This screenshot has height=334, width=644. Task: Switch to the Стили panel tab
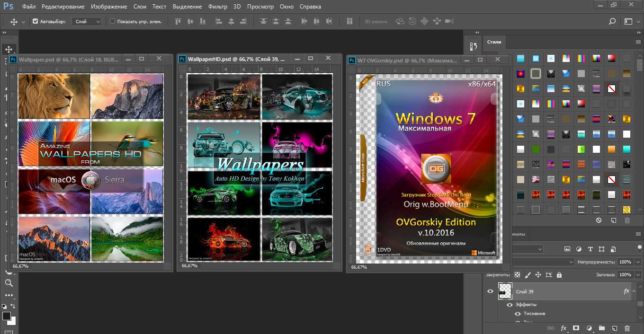[494, 42]
